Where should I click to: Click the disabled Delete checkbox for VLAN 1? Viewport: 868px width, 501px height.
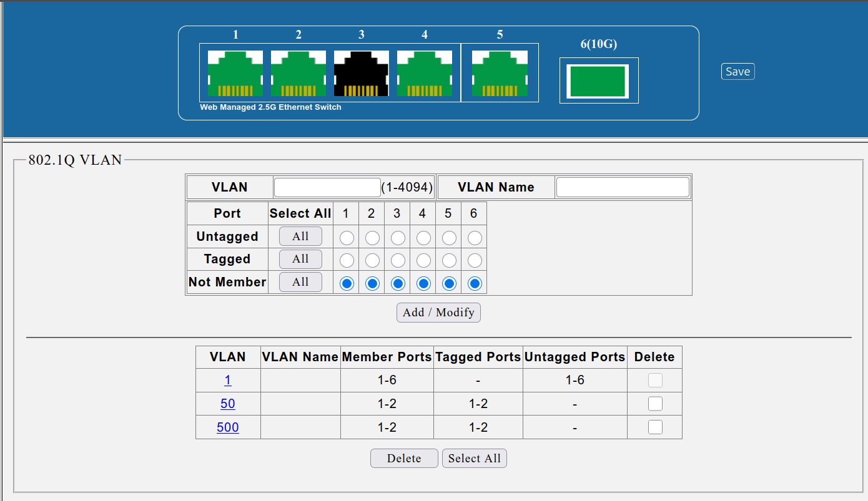pyautogui.click(x=655, y=380)
